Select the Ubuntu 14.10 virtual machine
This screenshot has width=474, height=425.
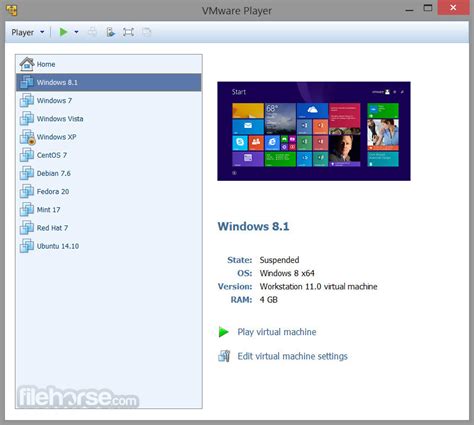pyautogui.click(x=109, y=246)
